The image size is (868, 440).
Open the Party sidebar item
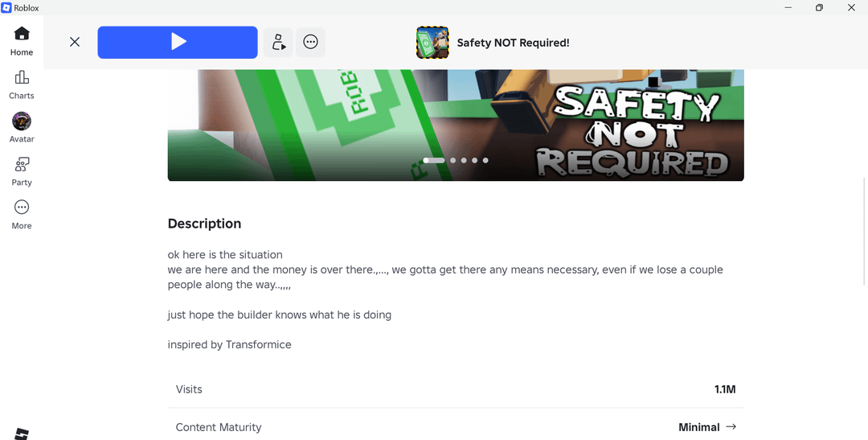[22, 171]
